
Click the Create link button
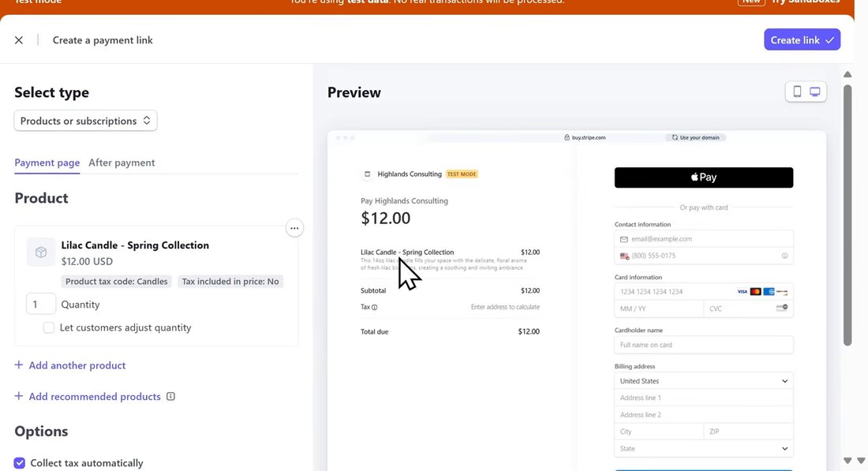803,40
